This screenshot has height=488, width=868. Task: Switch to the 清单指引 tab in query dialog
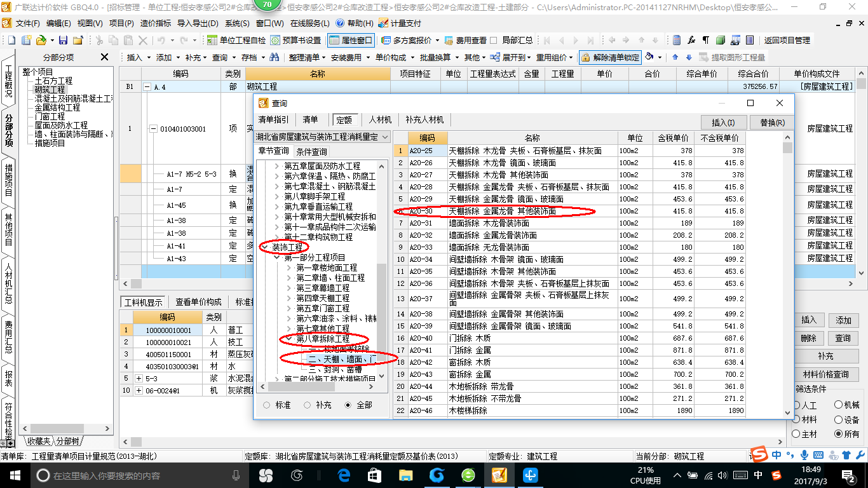tap(273, 119)
